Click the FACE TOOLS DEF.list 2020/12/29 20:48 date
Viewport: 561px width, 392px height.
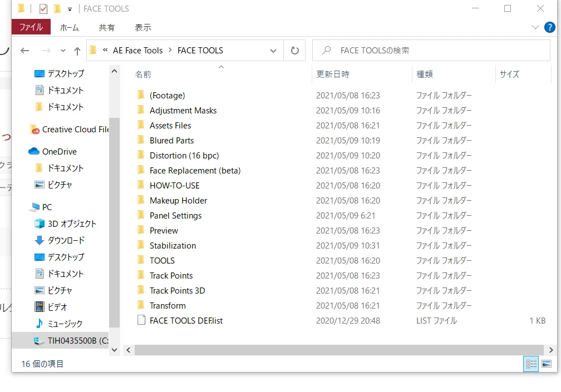[x=348, y=320]
